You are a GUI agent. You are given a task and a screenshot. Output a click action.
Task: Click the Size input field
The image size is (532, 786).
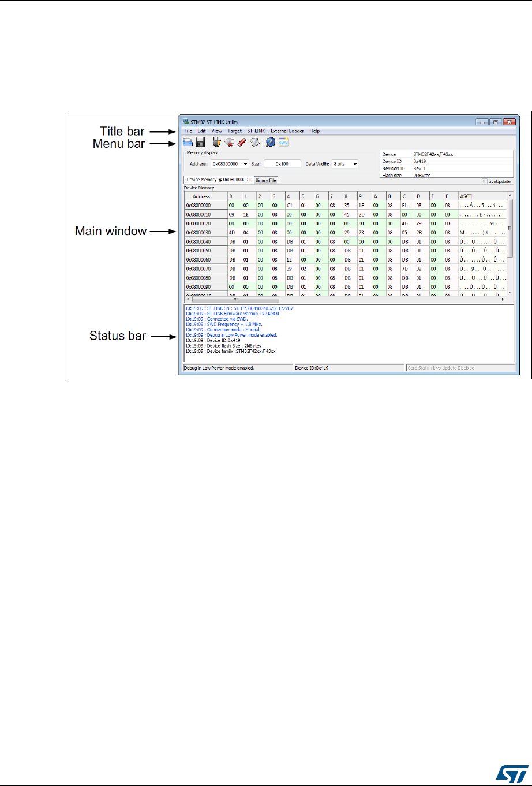point(282,164)
